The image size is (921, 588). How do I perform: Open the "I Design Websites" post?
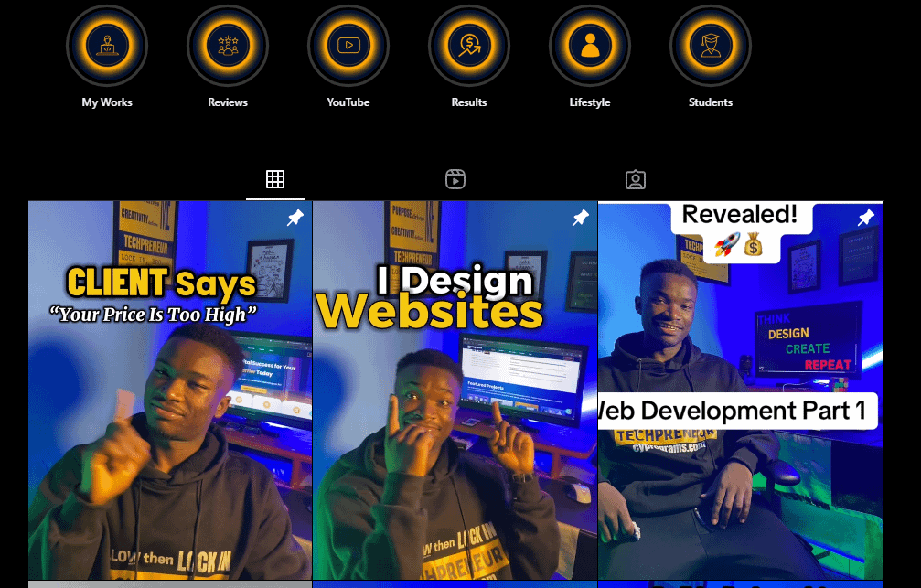coord(455,393)
